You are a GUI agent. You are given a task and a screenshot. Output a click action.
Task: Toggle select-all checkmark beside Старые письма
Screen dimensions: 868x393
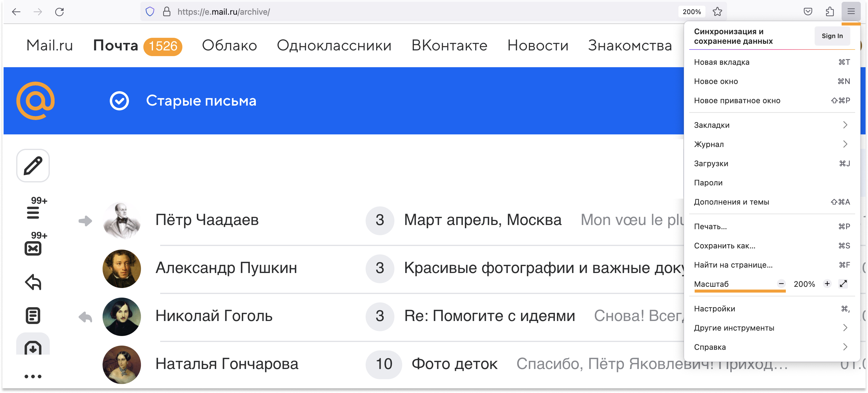[119, 101]
